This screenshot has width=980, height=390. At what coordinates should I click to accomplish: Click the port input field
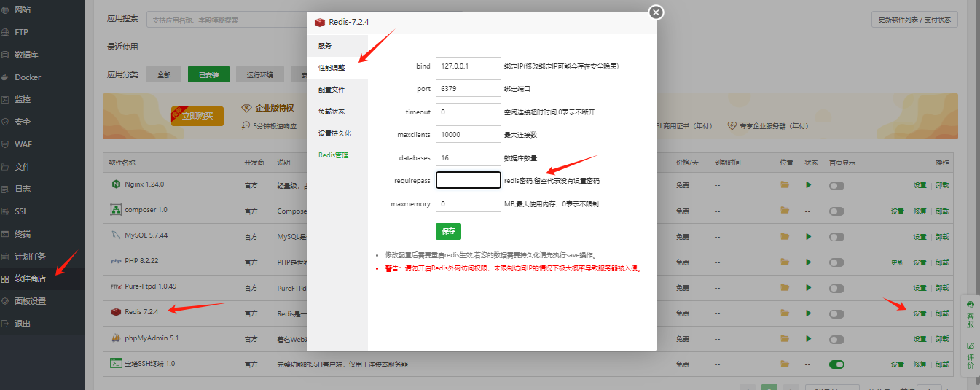click(469, 89)
